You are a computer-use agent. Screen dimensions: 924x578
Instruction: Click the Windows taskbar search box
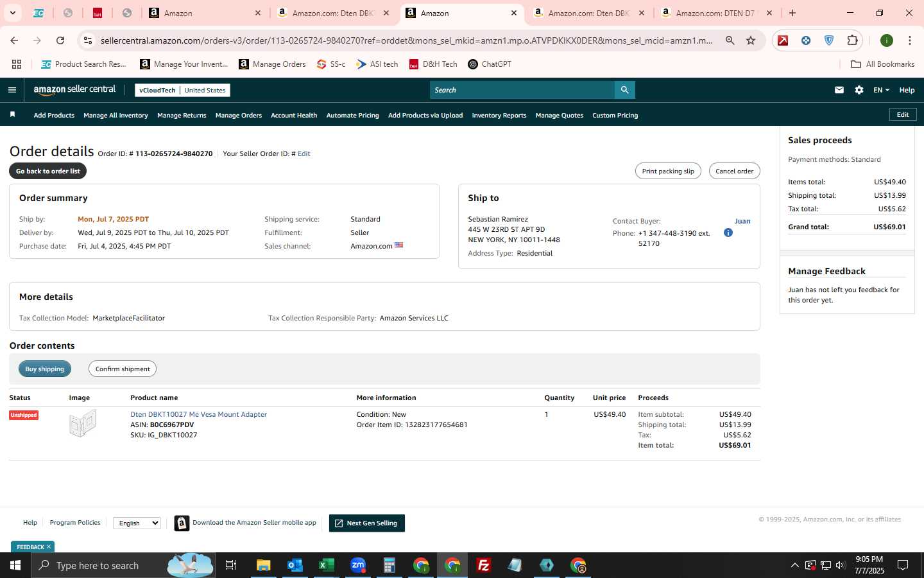(122, 565)
